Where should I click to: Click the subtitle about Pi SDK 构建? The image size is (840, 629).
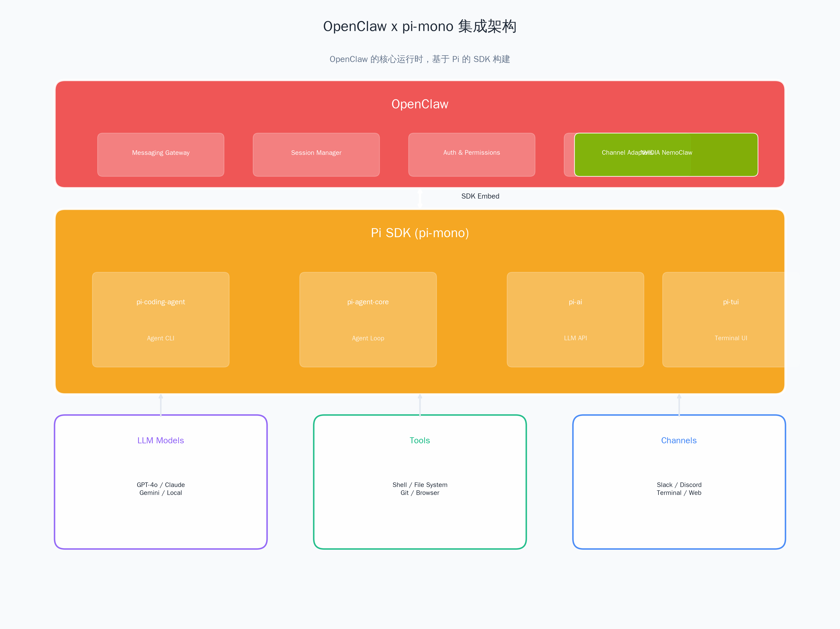420,59
